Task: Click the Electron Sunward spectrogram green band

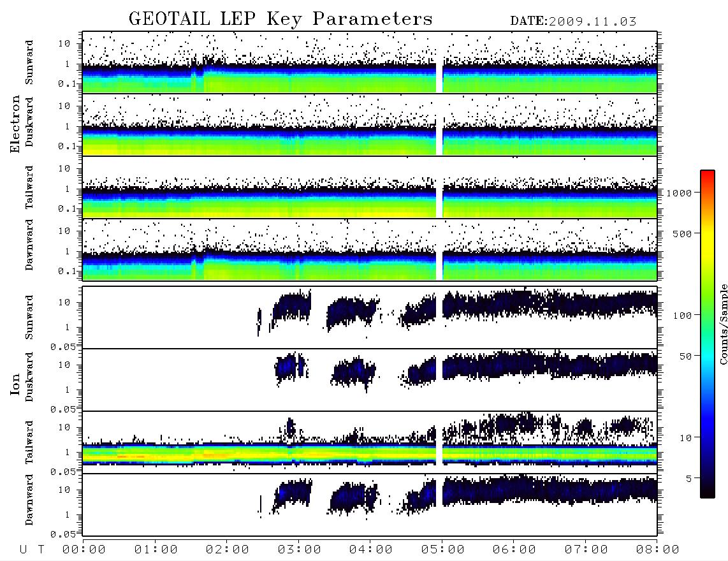Action: click(370, 85)
